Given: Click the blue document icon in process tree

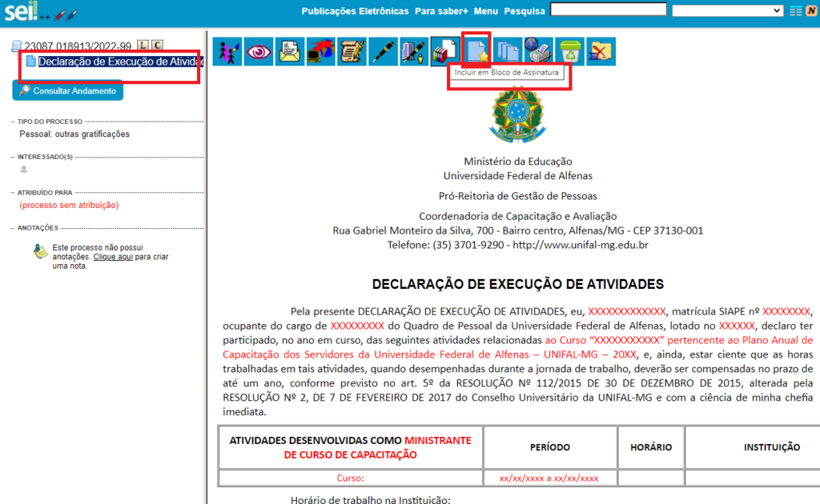Looking at the screenshot, I should [31, 61].
